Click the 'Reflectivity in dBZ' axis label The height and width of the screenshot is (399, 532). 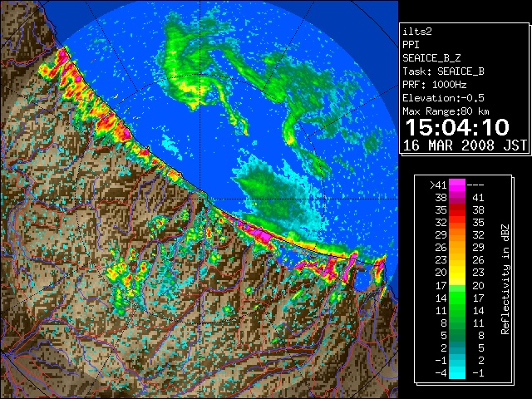point(505,279)
